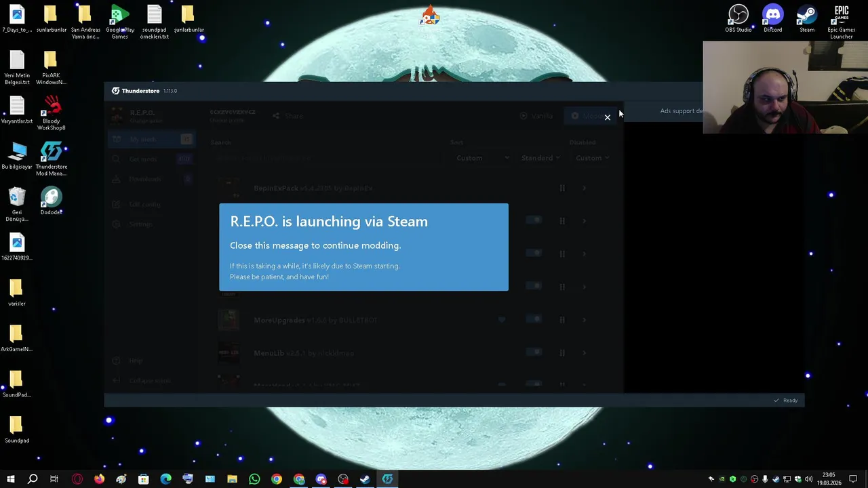868x488 pixels.
Task: Switch to Steam on the taskbar
Action: coord(365,479)
